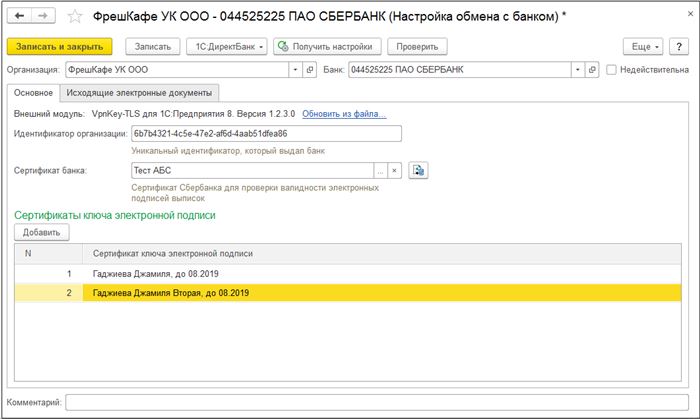This screenshot has height=419, width=700.
Task: Follow the Обновить из файла link
Action: [x=344, y=114]
